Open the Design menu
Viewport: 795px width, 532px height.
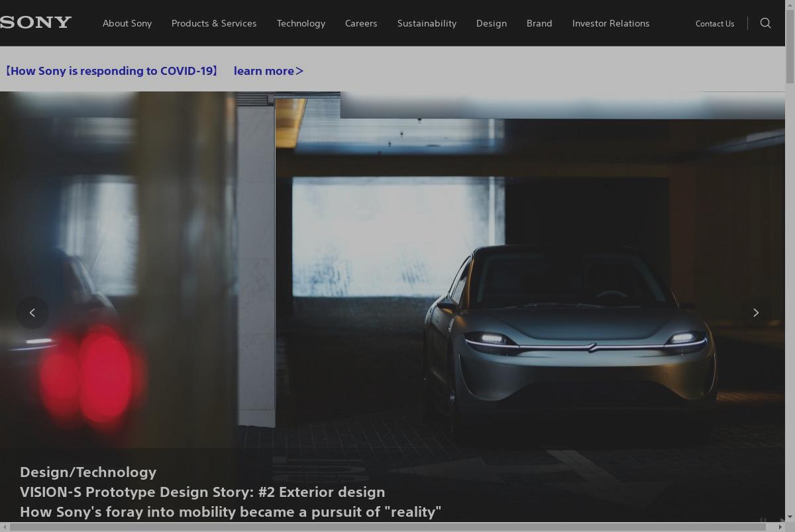[492, 23]
